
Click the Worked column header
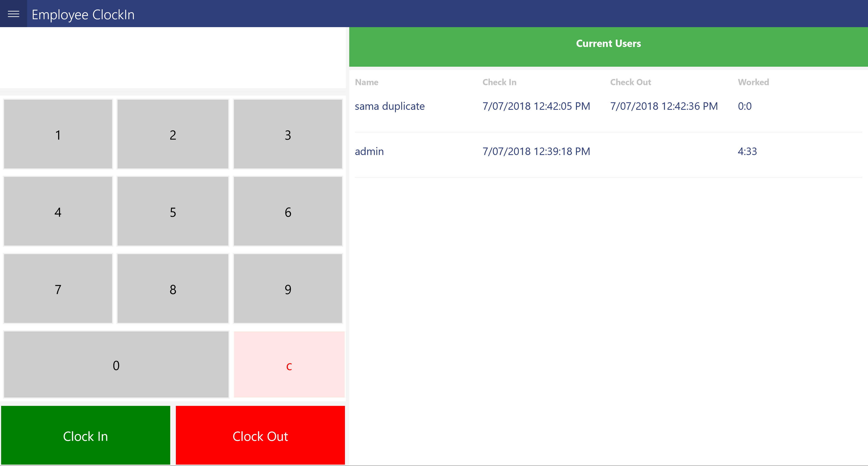tap(753, 82)
